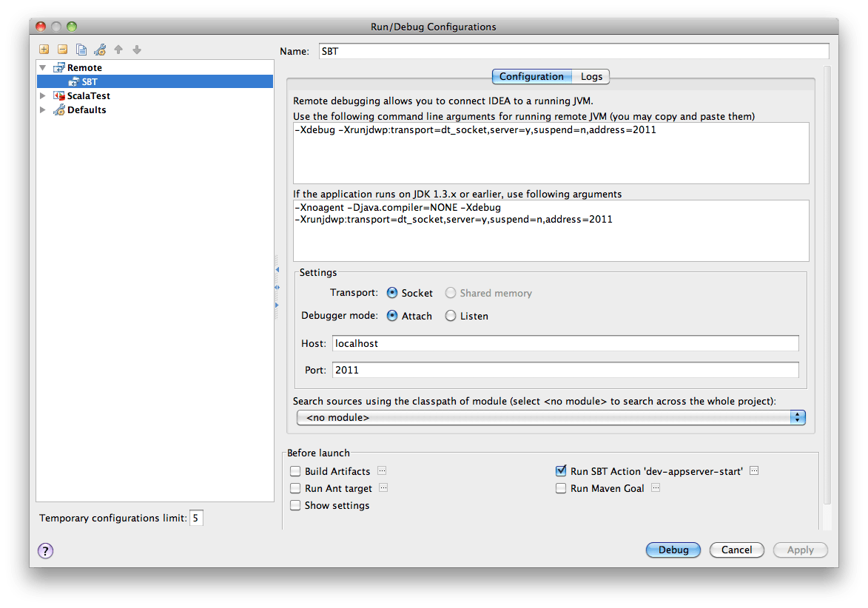Select the SBT configuration in the tree
868x608 pixels.
tap(155, 82)
